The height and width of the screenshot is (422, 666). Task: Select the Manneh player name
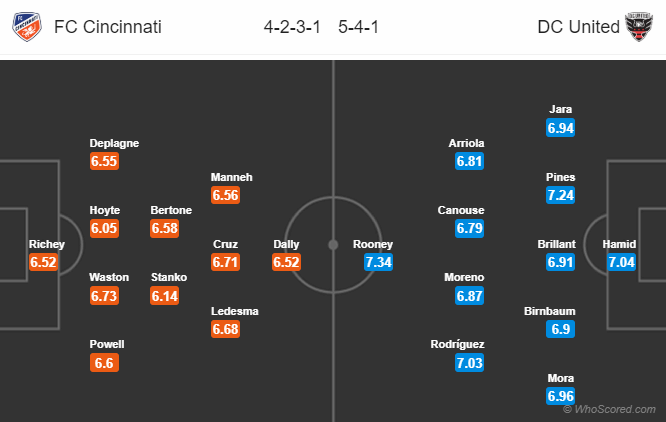[x=231, y=177]
